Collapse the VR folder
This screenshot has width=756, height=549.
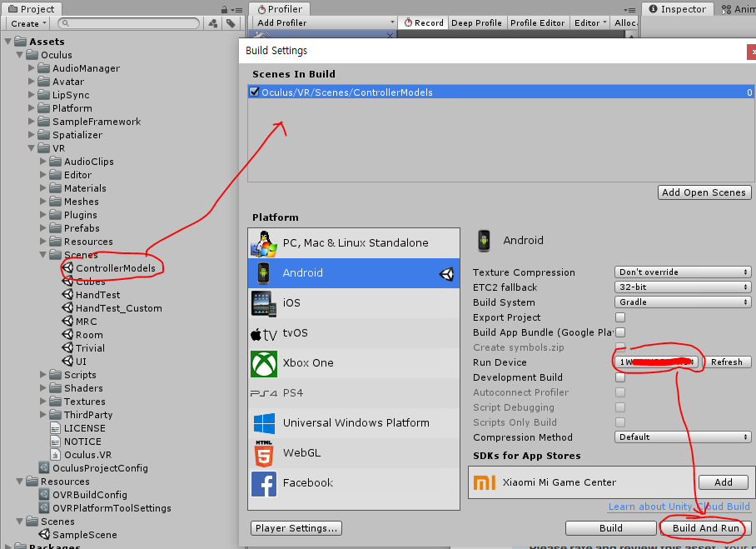[x=32, y=148]
